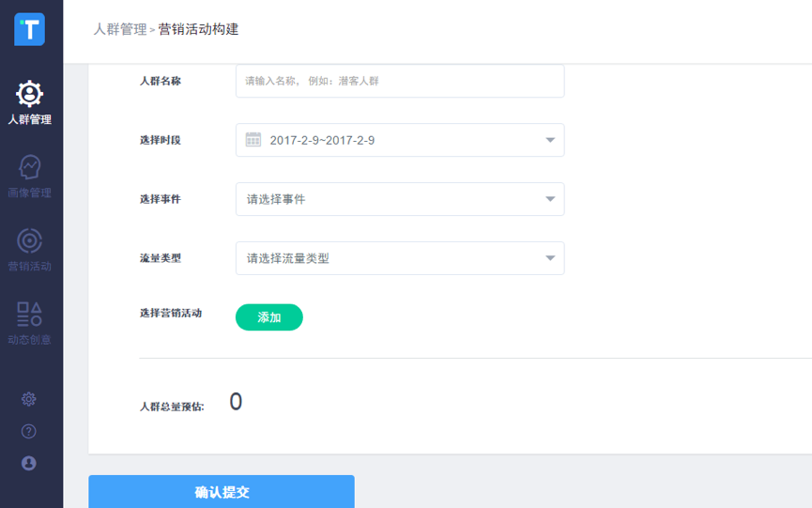
Task: Open 人群管理 sidebar icon
Action: point(29,94)
